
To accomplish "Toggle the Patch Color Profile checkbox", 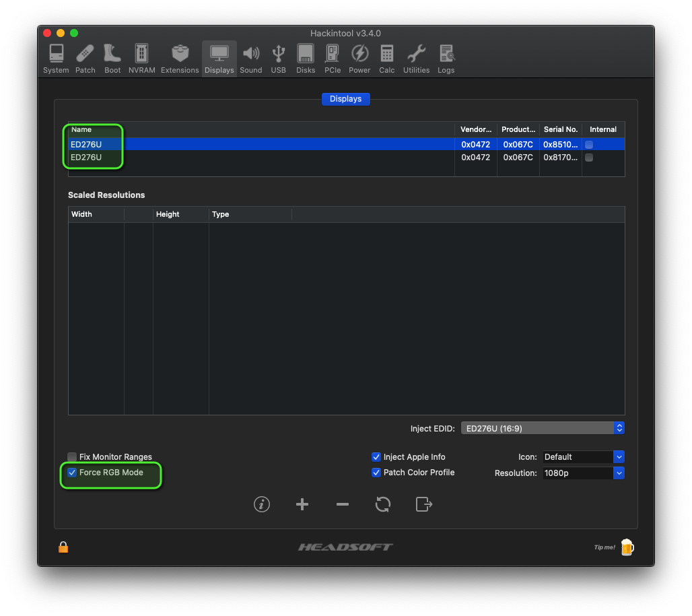I will tap(376, 473).
